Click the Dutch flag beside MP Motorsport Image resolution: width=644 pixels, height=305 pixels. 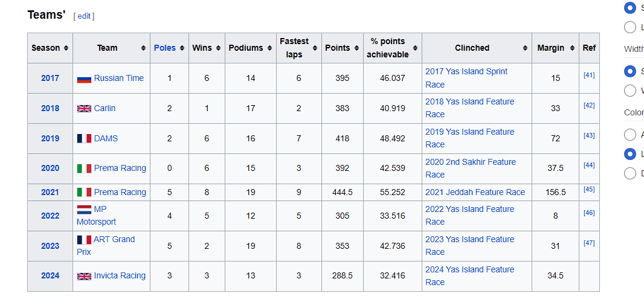pyautogui.click(x=84, y=210)
